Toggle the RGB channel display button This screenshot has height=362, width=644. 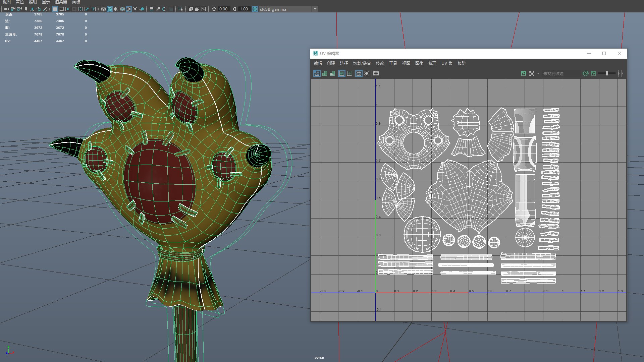point(585,73)
